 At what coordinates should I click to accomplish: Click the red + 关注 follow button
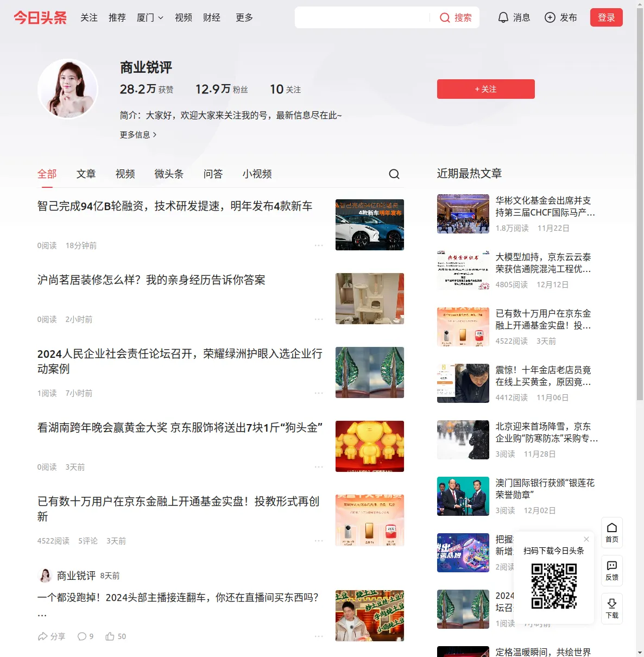[486, 89]
